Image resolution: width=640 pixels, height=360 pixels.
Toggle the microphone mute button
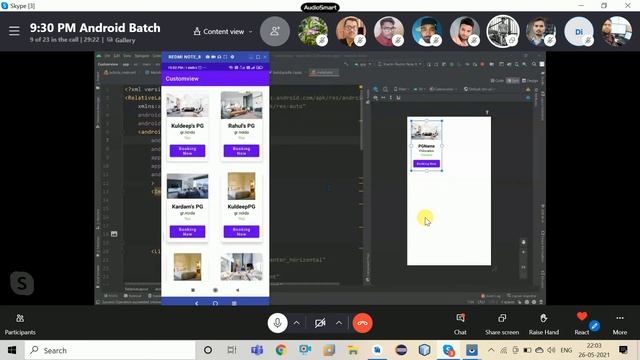tap(277, 323)
